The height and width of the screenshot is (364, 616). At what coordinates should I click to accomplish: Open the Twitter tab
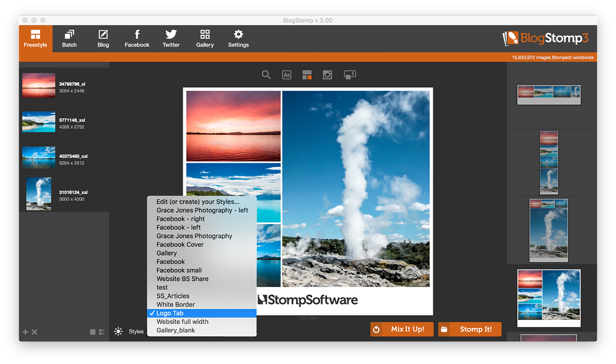point(171,39)
